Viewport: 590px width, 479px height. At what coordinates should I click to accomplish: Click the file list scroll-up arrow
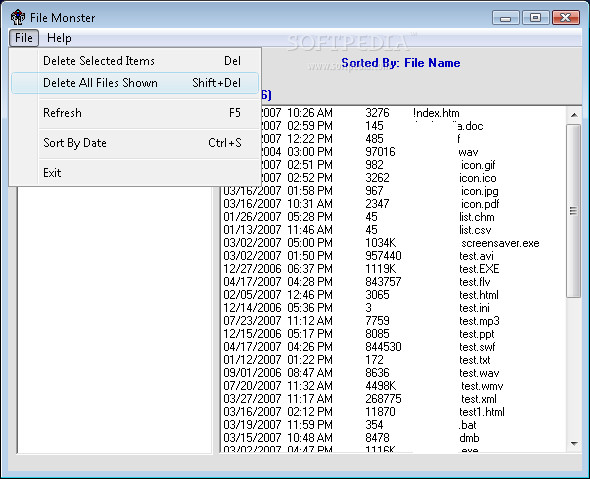click(x=574, y=115)
